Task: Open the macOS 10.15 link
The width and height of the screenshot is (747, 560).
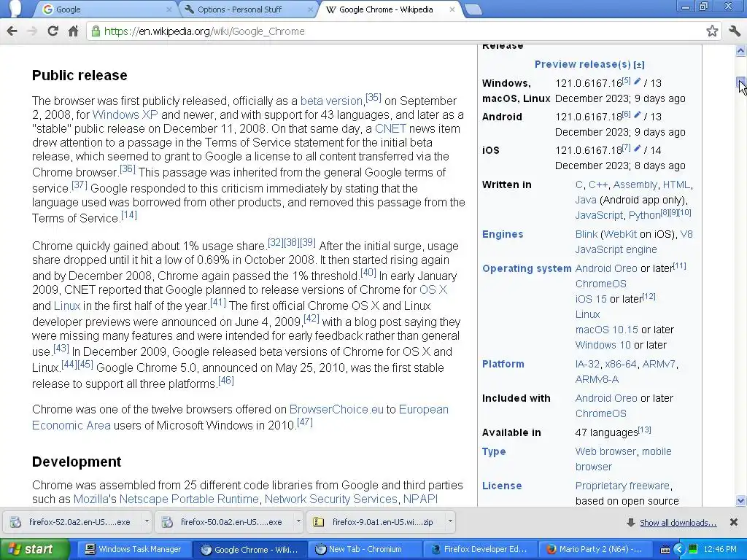Action: pyautogui.click(x=606, y=330)
